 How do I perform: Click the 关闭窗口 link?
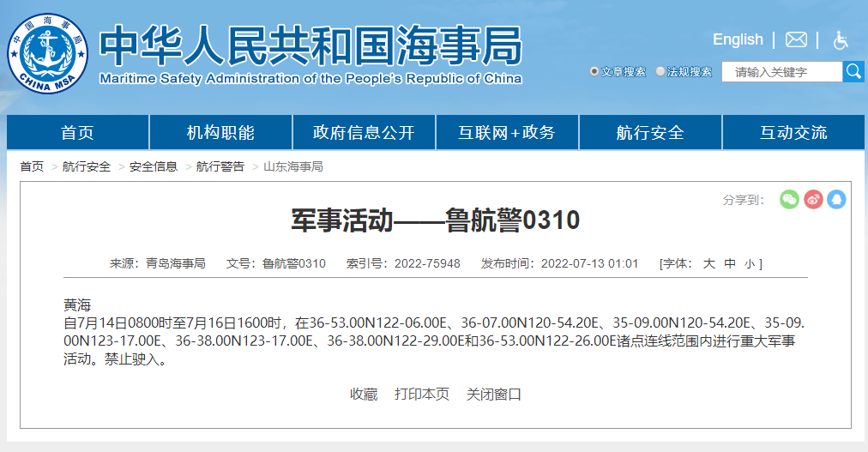[x=494, y=395]
